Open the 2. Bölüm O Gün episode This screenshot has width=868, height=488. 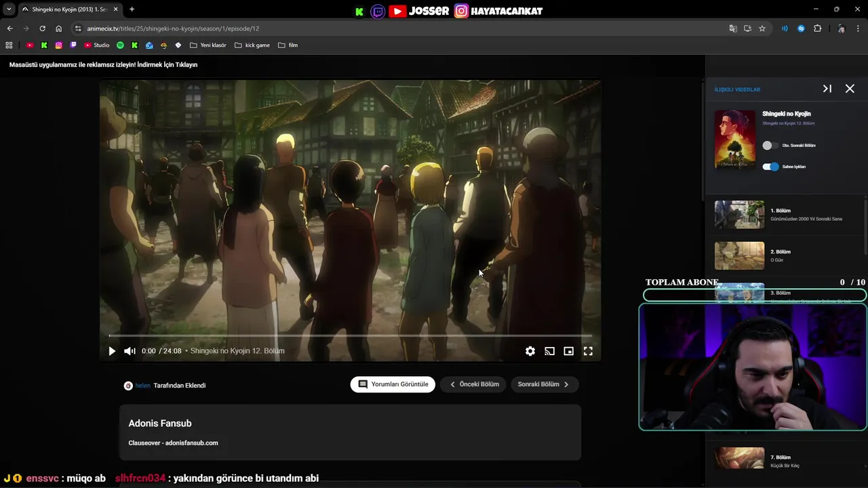(787, 256)
